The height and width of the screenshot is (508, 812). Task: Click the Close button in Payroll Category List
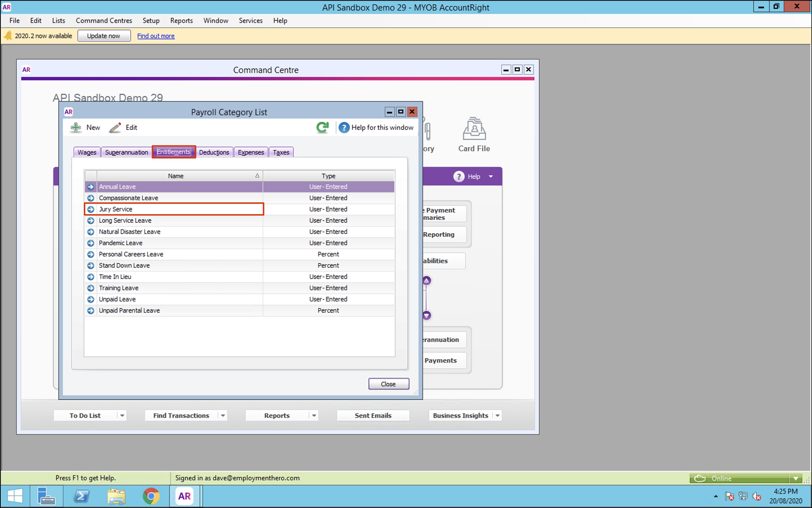pyautogui.click(x=389, y=384)
